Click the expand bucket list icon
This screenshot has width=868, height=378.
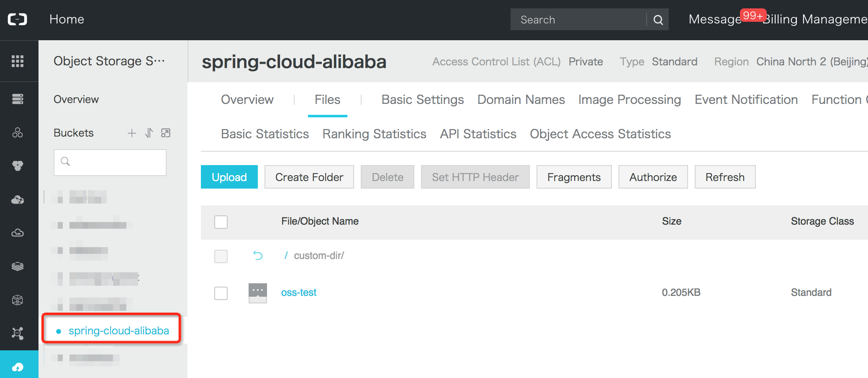166,133
